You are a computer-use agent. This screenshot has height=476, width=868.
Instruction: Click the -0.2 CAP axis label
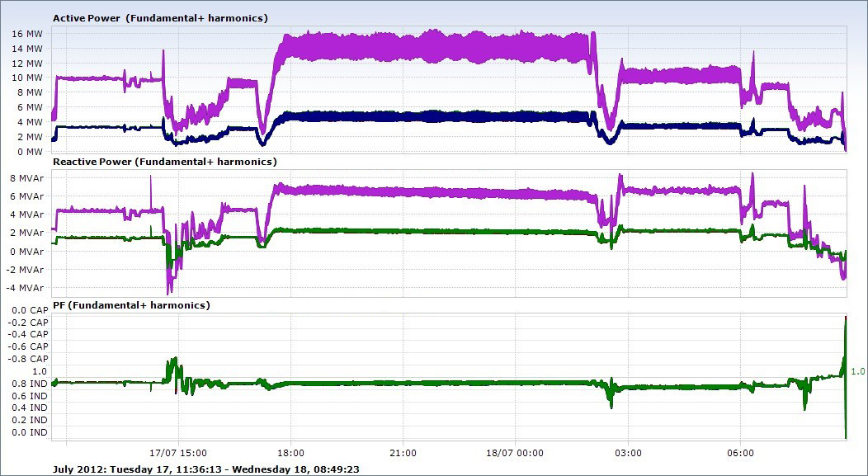point(29,322)
